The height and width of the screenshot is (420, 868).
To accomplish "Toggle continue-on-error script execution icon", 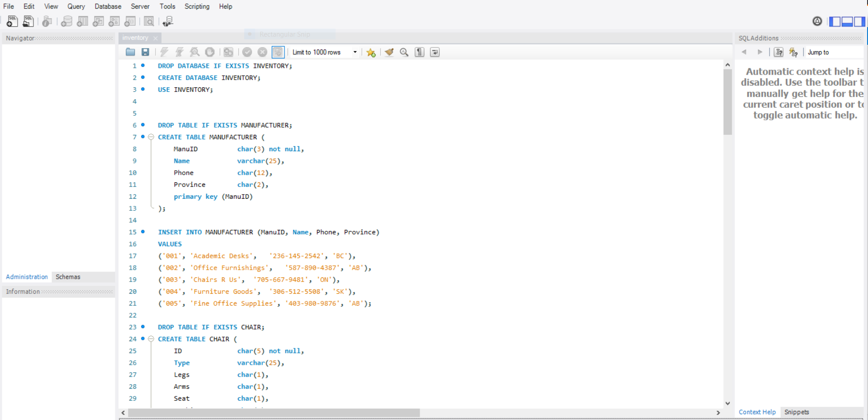I will pyautogui.click(x=228, y=52).
